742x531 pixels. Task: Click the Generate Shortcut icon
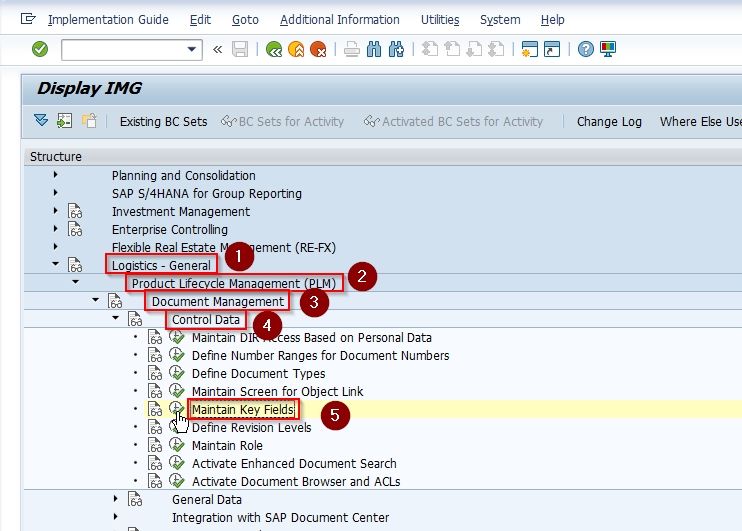(552, 49)
